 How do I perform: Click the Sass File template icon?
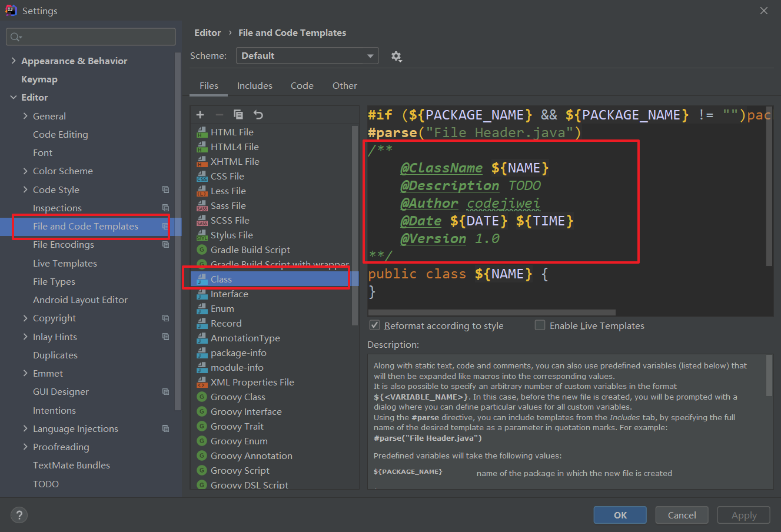[202, 206]
